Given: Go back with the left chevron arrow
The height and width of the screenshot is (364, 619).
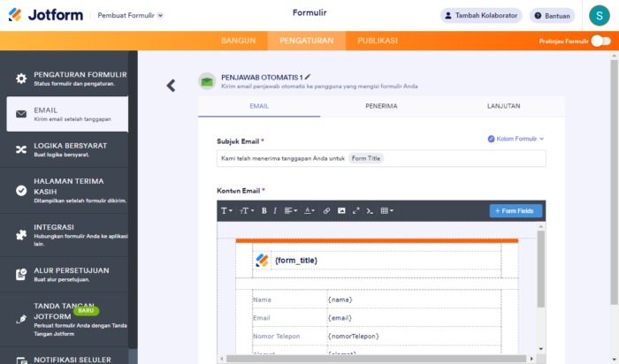Looking at the screenshot, I should 171,86.
